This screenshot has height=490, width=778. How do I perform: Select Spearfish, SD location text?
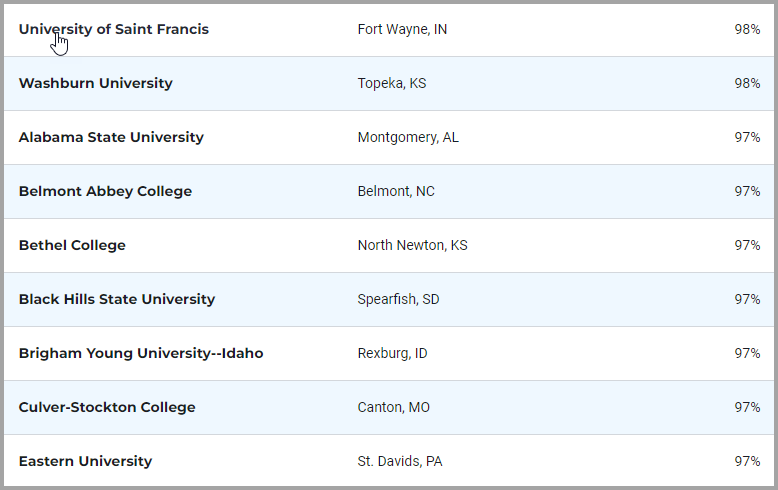[398, 300]
